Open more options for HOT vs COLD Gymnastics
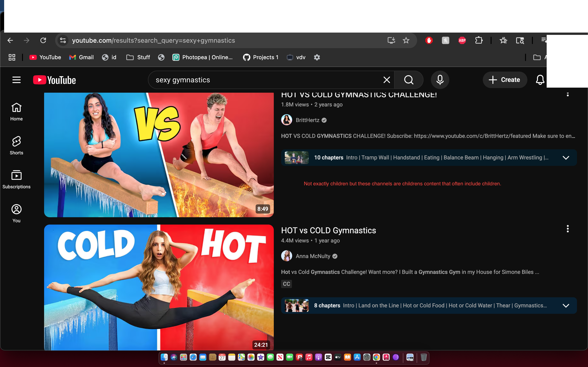This screenshot has width=588, height=367. pos(568,229)
